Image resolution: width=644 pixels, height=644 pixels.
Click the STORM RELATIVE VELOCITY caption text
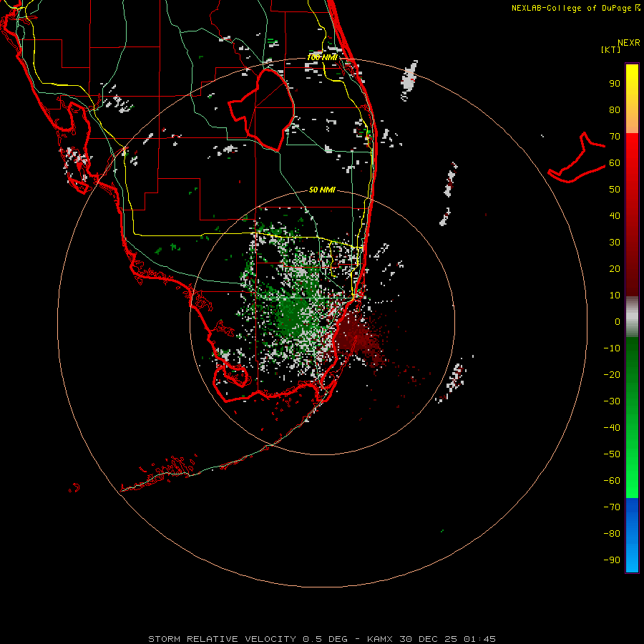click(222, 639)
